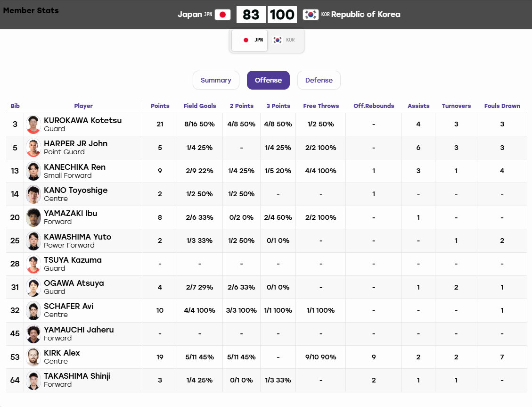Open OGAWA Atsuya player link
Screen dimensions: 532x407
coord(74,283)
